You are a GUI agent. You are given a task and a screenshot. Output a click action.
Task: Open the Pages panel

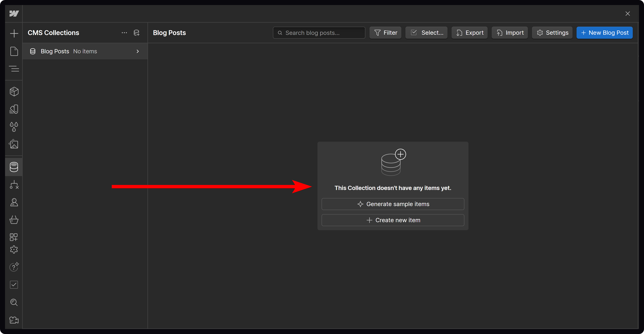point(14,51)
